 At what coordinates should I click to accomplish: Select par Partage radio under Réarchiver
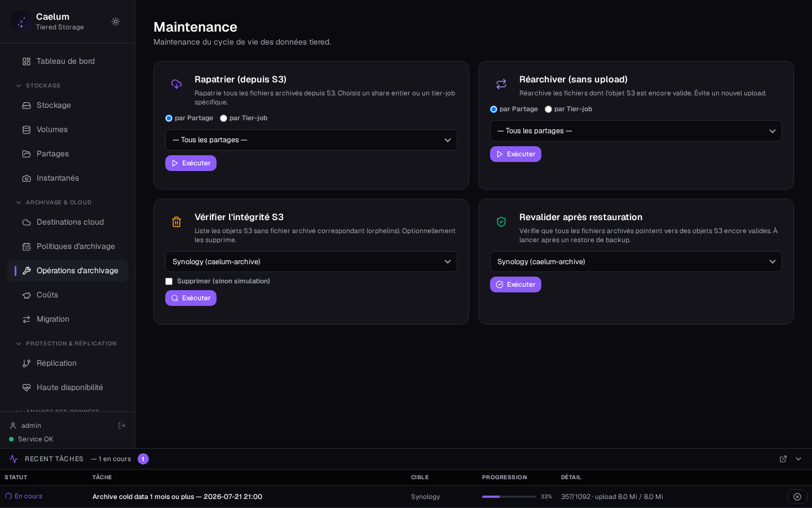(493, 110)
